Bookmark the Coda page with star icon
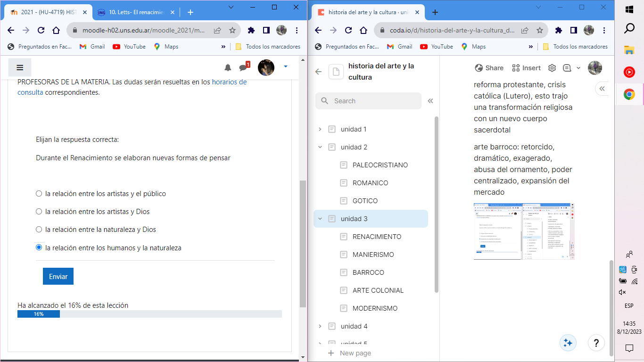644x362 pixels. pyautogui.click(x=540, y=30)
